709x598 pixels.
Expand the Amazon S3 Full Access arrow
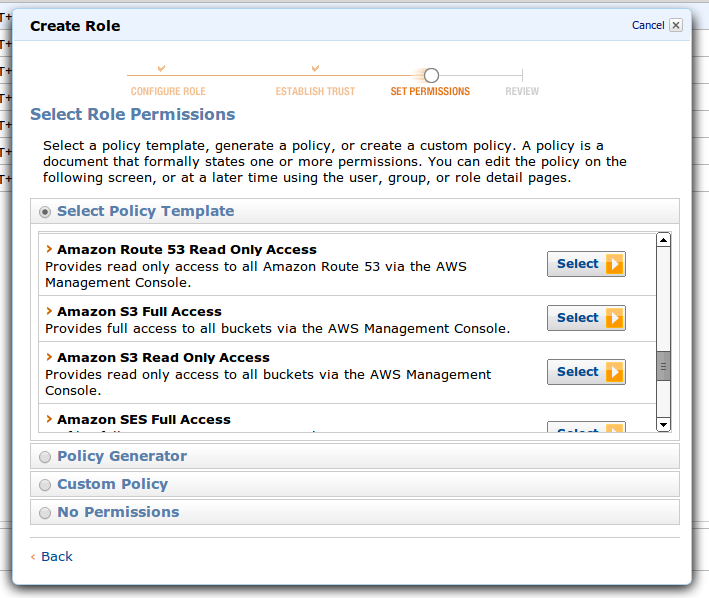pyautogui.click(x=49, y=311)
